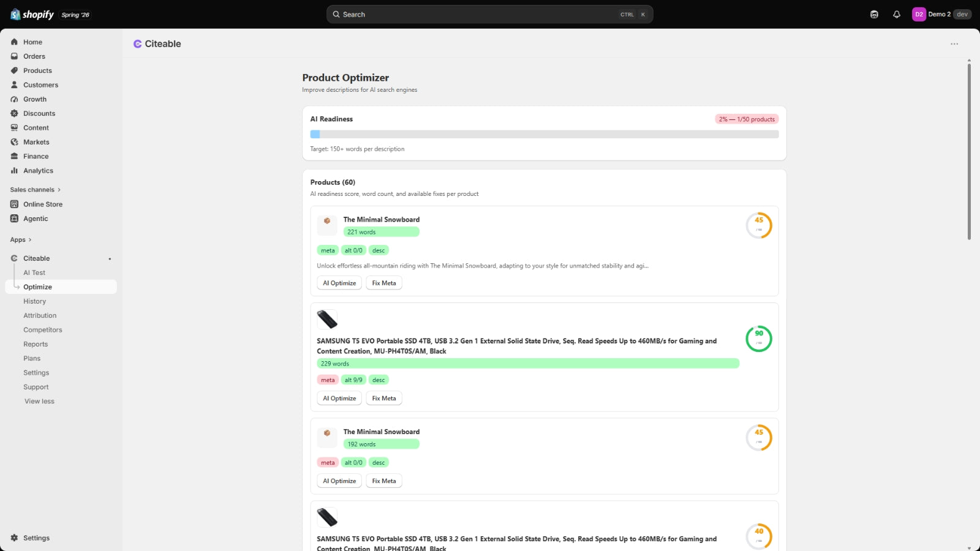Click the AI Readiness progress bar
This screenshot has width=980, height=551.
click(x=545, y=134)
